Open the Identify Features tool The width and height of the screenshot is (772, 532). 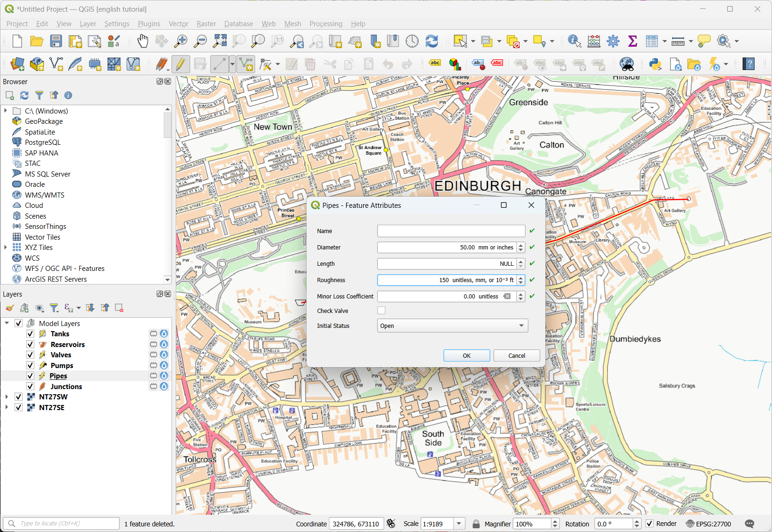574,41
